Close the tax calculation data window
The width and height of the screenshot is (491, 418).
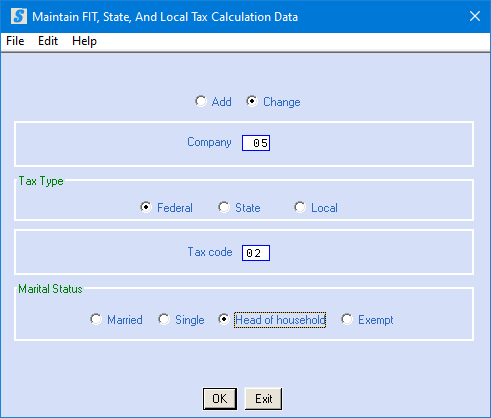click(x=475, y=16)
